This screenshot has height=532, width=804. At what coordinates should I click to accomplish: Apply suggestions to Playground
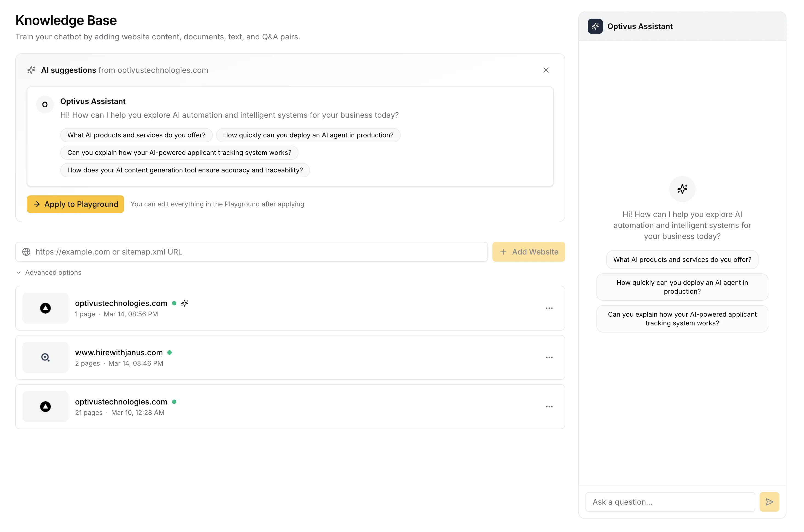75,204
